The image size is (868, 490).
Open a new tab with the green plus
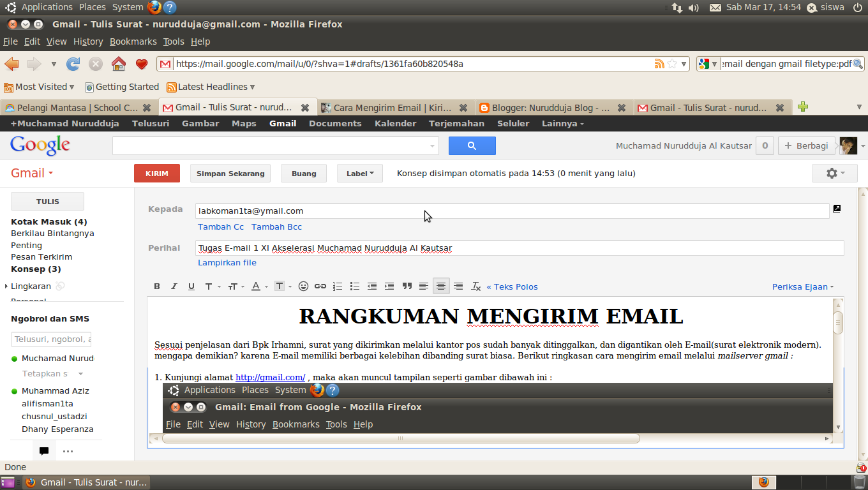tap(803, 107)
